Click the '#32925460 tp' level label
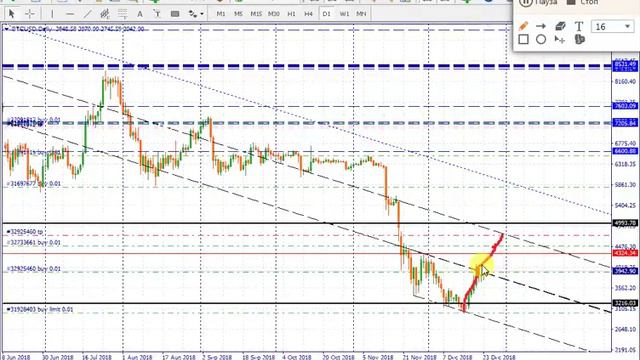 [25, 231]
